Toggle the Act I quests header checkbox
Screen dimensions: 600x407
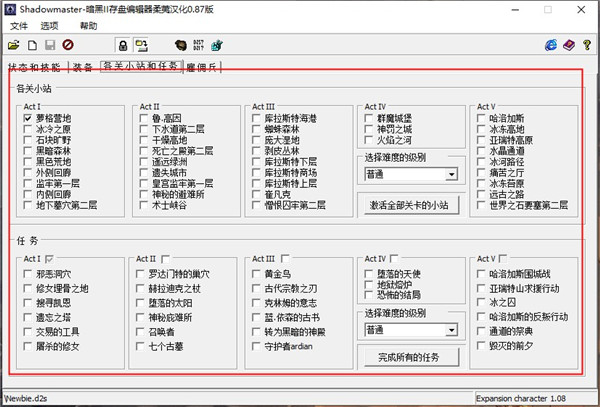pos(49,259)
